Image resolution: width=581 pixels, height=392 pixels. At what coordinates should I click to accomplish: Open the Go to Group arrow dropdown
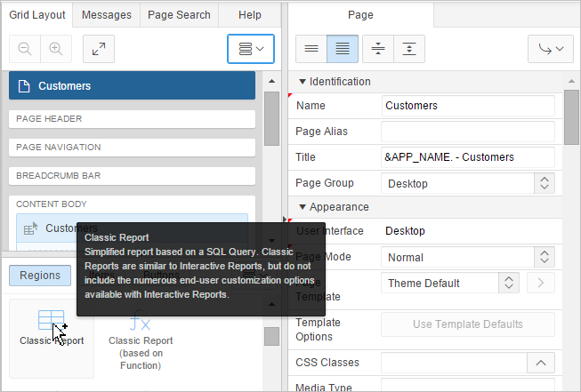click(550, 49)
